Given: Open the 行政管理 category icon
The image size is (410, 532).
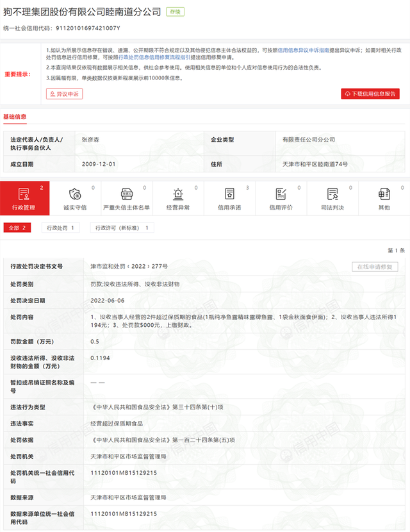Looking at the screenshot, I should [24, 194].
